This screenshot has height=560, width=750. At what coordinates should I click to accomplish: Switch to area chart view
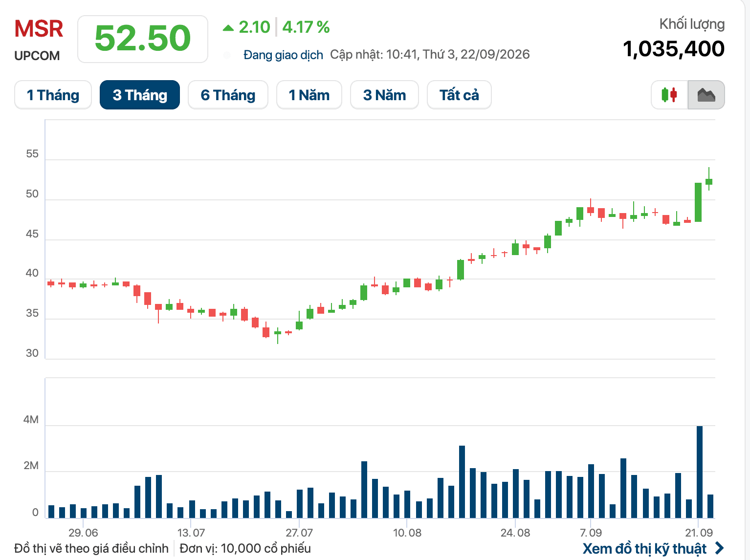click(706, 95)
